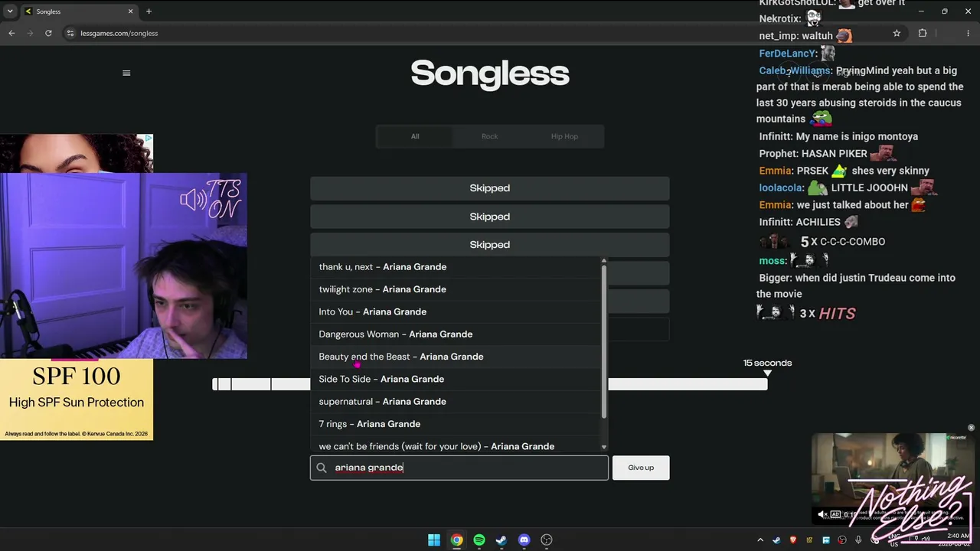Viewport: 980px width, 551px height.
Task: Focus the song search input field
Action: [459, 468]
